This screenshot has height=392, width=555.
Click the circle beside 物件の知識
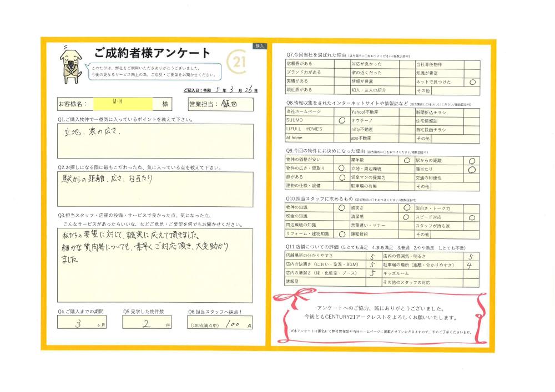tap(341, 208)
